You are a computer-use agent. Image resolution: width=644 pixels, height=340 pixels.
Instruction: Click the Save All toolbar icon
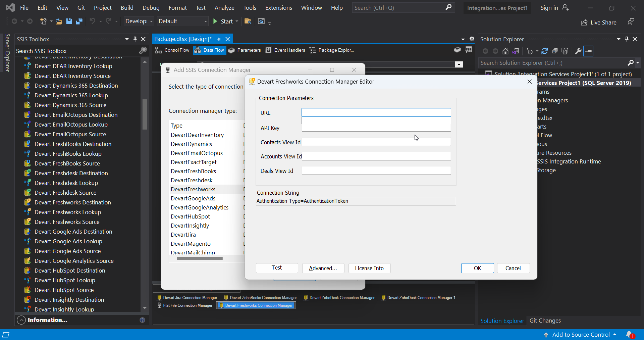tap(79, 21)
